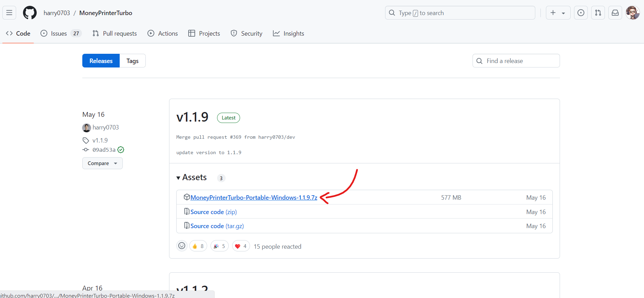Image resolution: width=644 pixels, height=298 pixels.
Task: Select the Tags button
Action: tap(132, 61)
